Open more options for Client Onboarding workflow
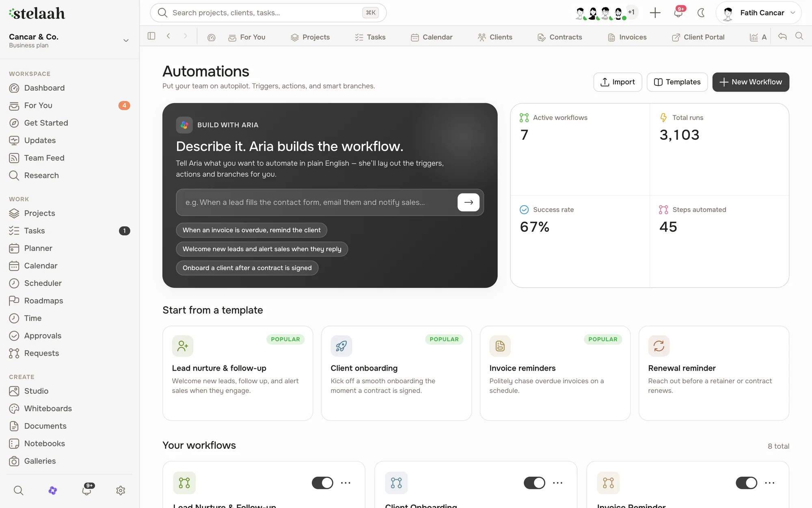Viewport: 812px width, 508px height. [557, 483]
